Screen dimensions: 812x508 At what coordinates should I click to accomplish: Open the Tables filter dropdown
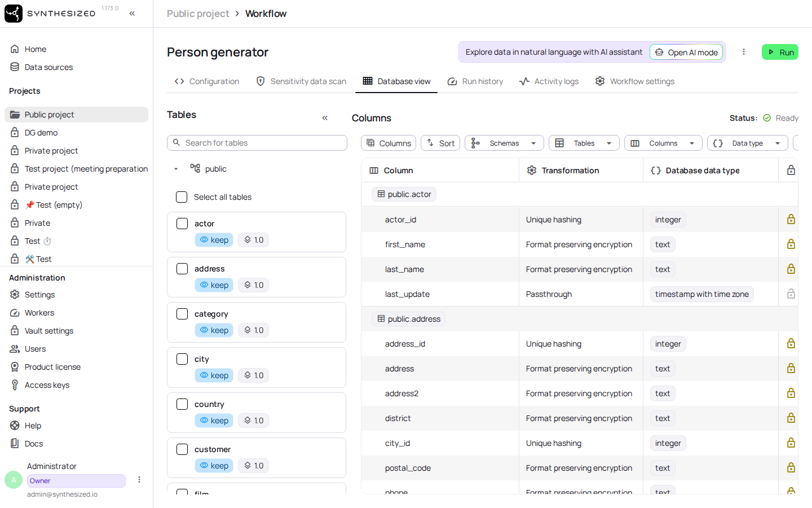(x=584, y=143)
